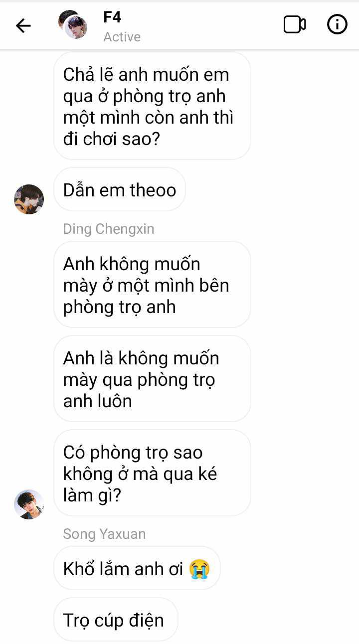This screenshot has width=359, height=644.
Task: Select the 'Khổ lắm anh ơi' message
Action: [137, 568]
